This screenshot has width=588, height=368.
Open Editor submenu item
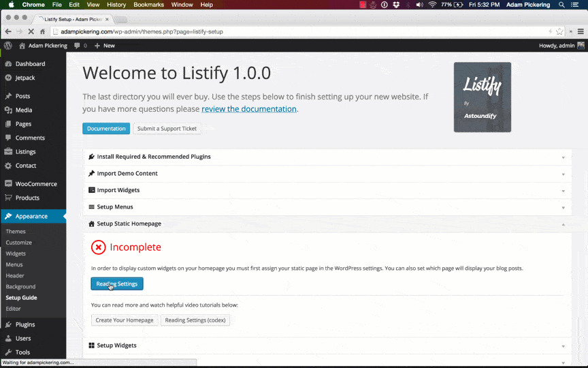[x=13, y=309]
